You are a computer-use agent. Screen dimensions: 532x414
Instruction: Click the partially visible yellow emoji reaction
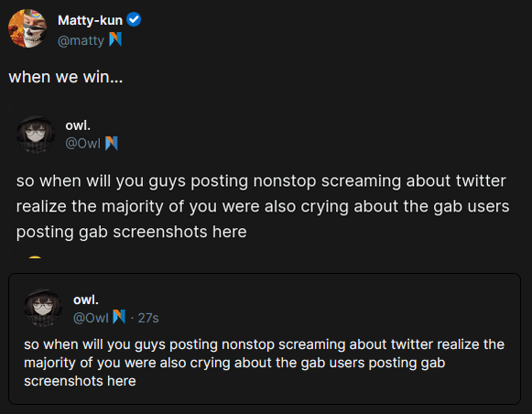coord(35,257)
